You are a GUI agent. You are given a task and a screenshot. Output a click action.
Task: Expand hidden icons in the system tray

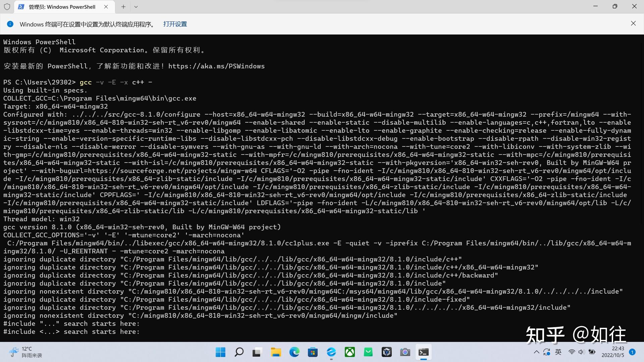[x=536, y=352]
